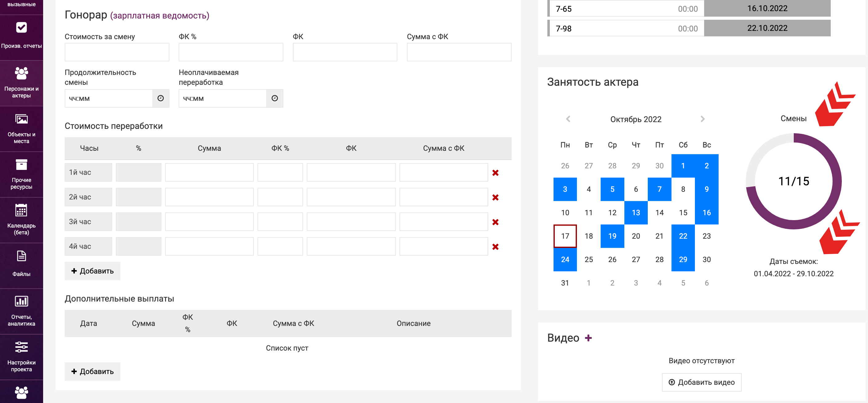Delete the 1й час overtime row
The image size is (868, 403).
click(x=495, y=173)
